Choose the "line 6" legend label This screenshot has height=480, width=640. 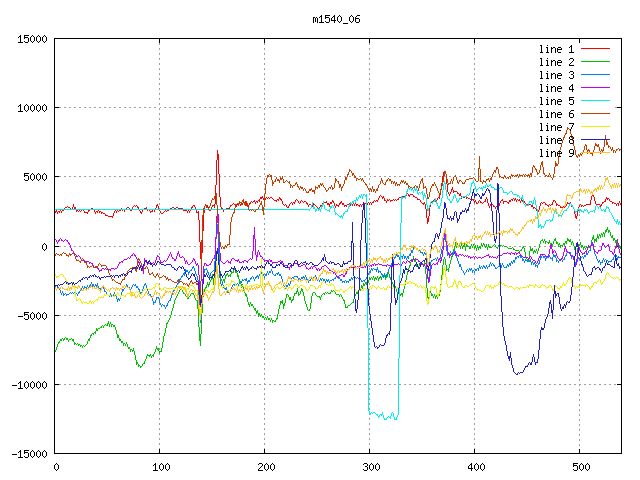pos(556,114)
